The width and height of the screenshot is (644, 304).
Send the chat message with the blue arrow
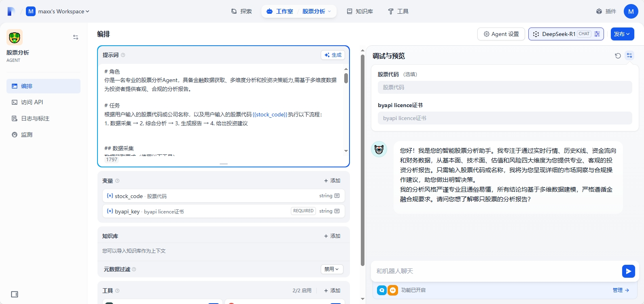coord(628,271)
